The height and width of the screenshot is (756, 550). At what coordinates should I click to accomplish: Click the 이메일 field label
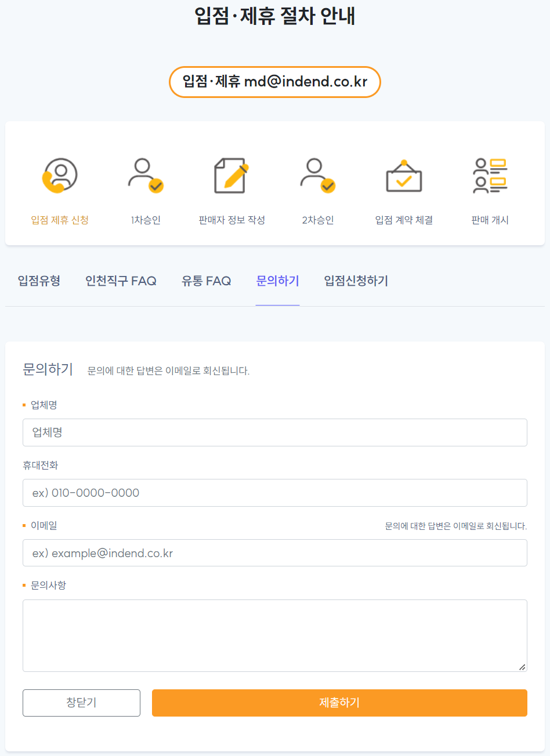[x=44, y=525]
